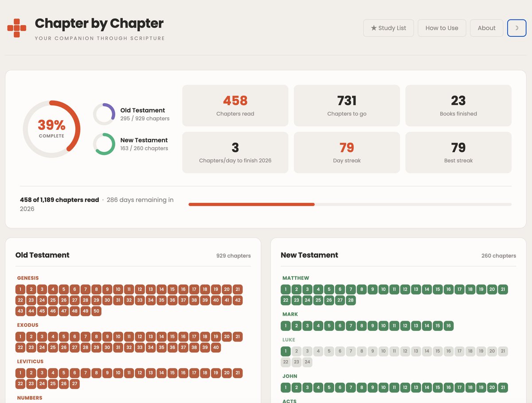Toggle Leviticus chapter 27 as read
The height and width of the screenshot is (403, 532).
pos(74,384)
